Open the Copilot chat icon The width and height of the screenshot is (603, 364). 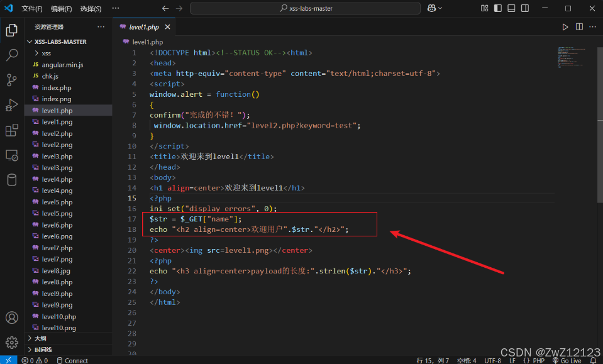(x=431, y=8)
